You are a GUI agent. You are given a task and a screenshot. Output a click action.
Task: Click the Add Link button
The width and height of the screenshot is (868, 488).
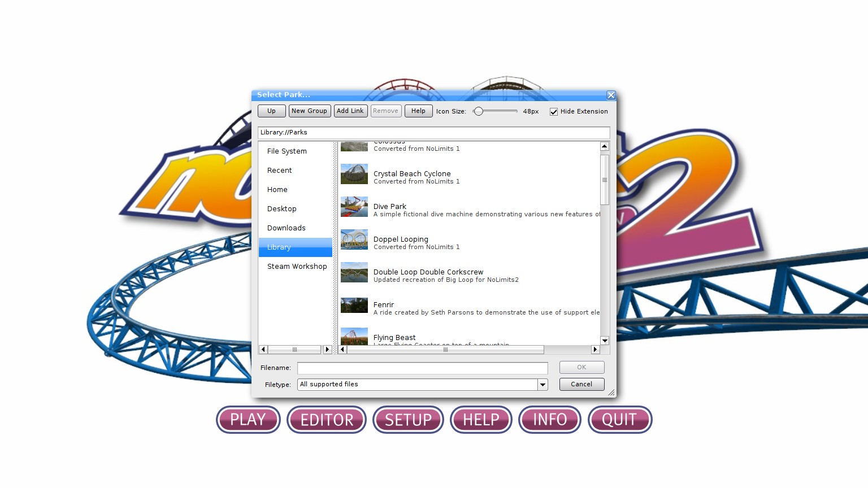pos(350,111)
